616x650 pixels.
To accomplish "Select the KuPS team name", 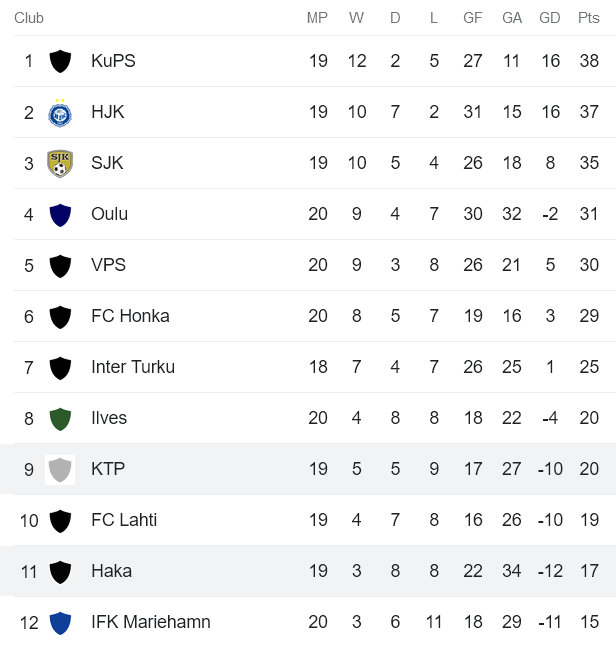I will [x=113, y=61].
